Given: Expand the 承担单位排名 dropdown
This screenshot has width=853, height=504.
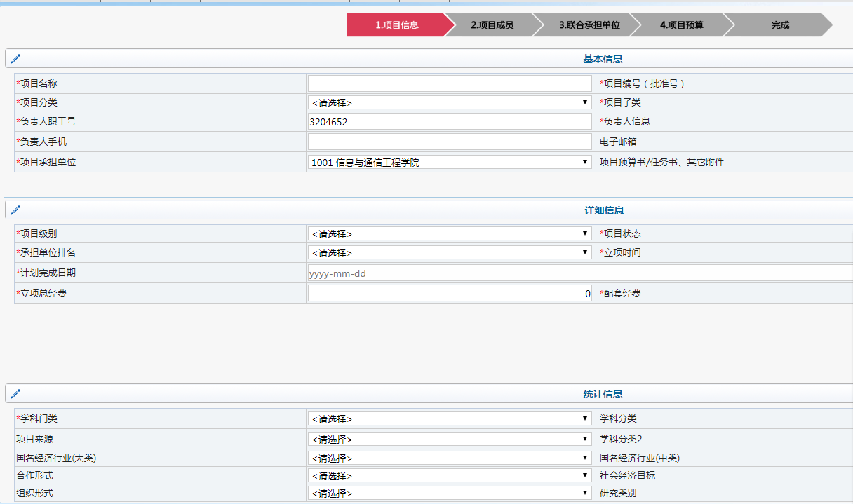Looking at the screenshot, I should 449,252.
